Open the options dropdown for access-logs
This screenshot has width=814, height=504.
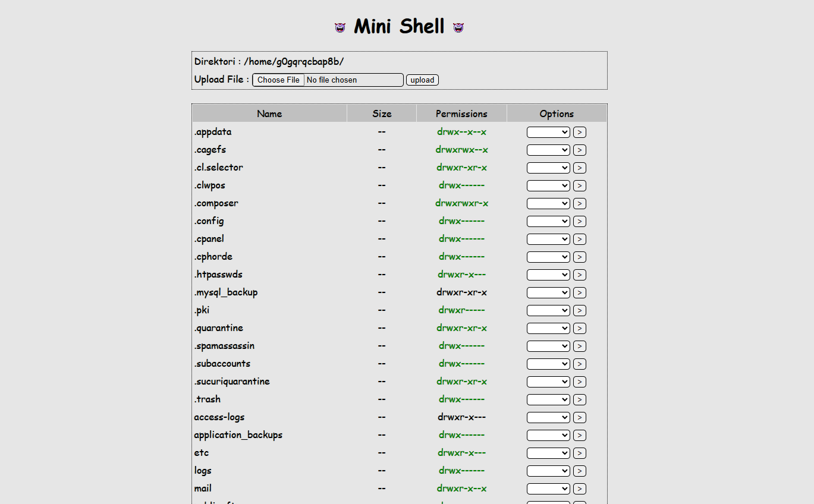click(548, 418)
